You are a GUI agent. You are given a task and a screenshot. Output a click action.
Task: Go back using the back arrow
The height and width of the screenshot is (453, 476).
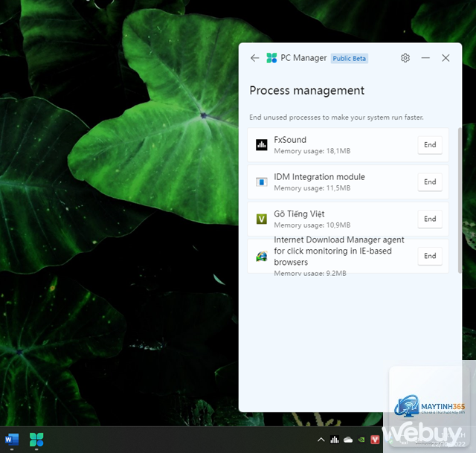coord(254,58)
